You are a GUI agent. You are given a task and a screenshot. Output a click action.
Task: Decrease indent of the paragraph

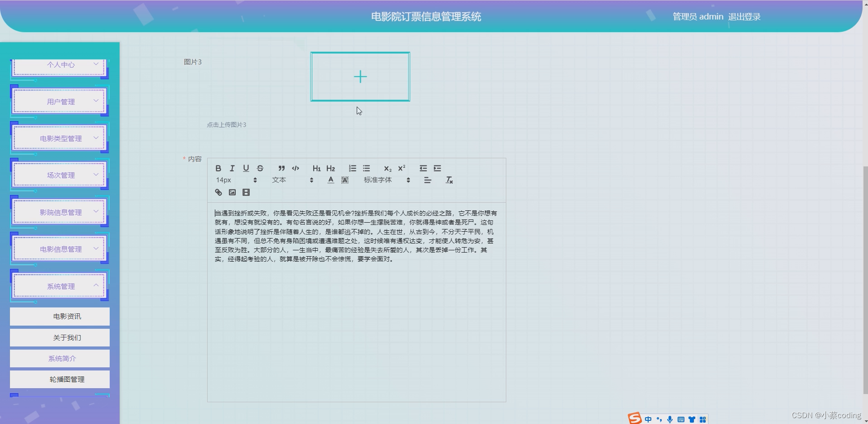pos(423,168)
